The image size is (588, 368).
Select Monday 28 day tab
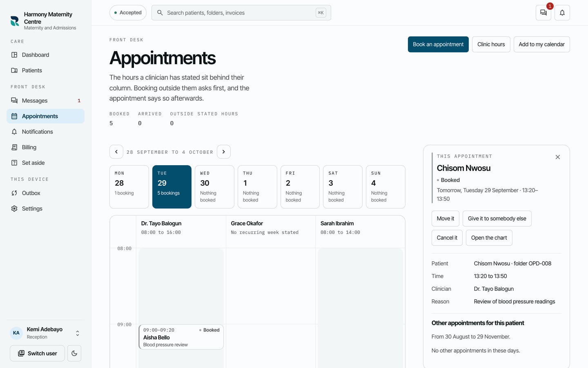129,187
